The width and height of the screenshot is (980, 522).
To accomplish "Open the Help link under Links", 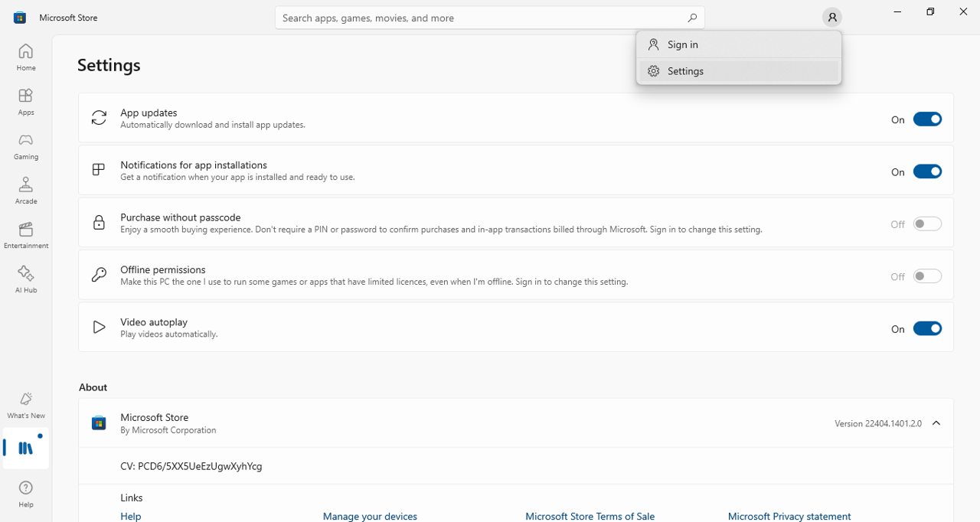I will pyautogui.click(x=131, y=516).
